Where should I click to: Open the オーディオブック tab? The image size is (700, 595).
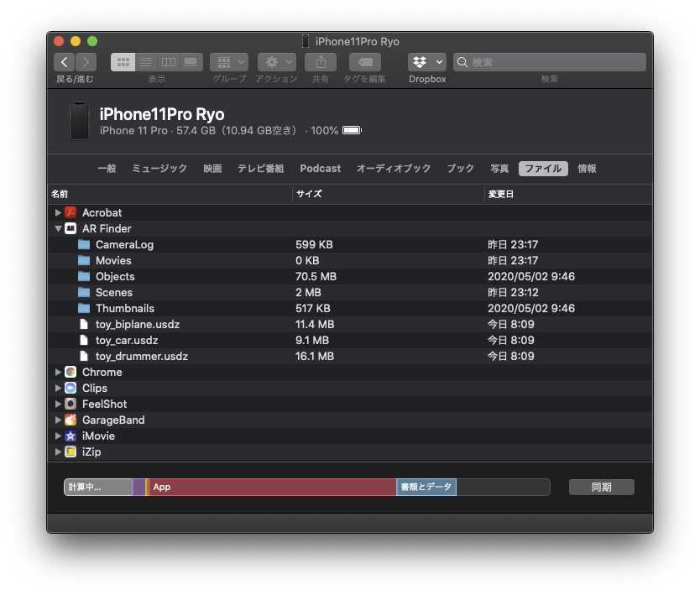pyautogui.click(x=394, y=169)
